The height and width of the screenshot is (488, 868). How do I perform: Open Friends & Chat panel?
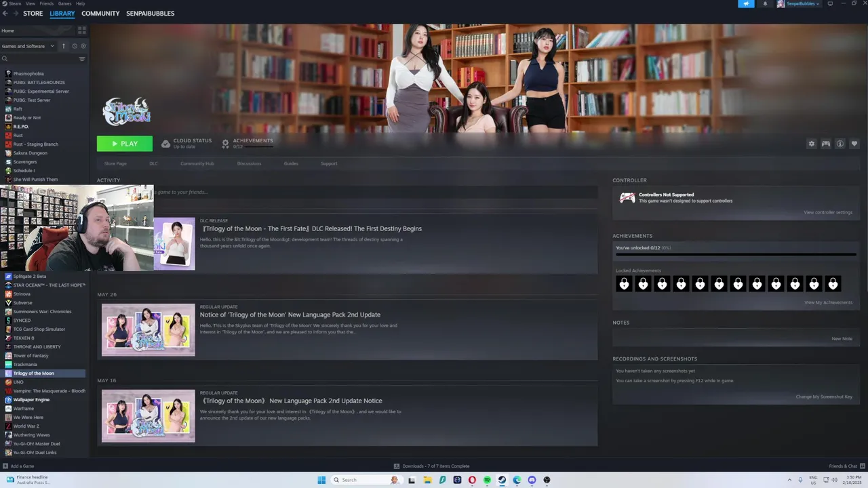pos(846,466)
